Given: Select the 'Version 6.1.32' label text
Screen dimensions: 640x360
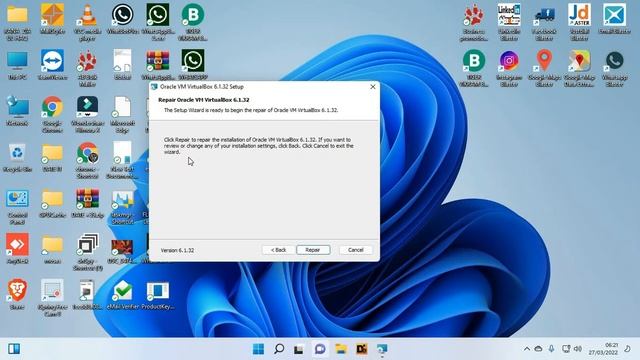Looking at the screenshot, I should (x=177, y=250).
